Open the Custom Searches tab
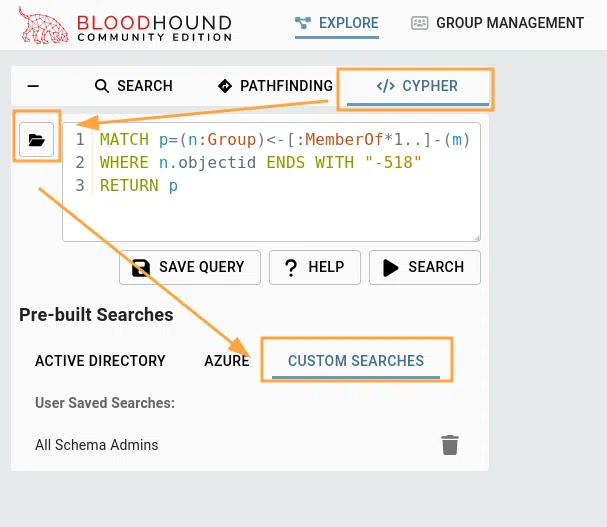 pos(356,361)
